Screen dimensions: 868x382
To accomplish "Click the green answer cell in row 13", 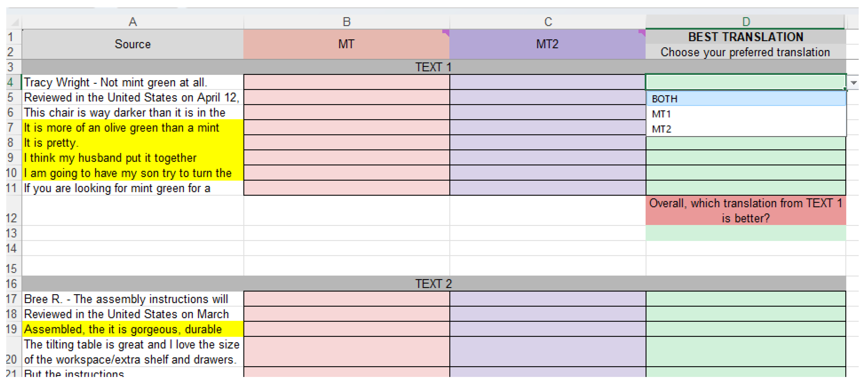I will click(746, 233).
